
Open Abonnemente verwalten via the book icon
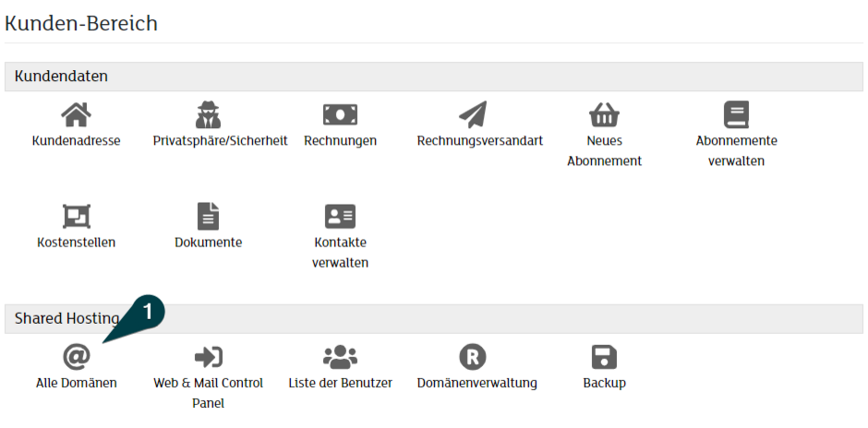coord(736,114)
